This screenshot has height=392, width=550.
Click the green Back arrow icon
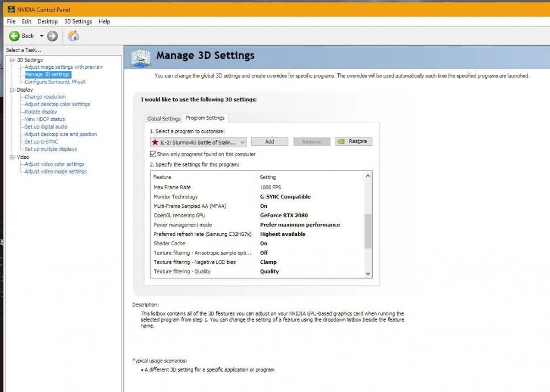click(x=14, y=36)
